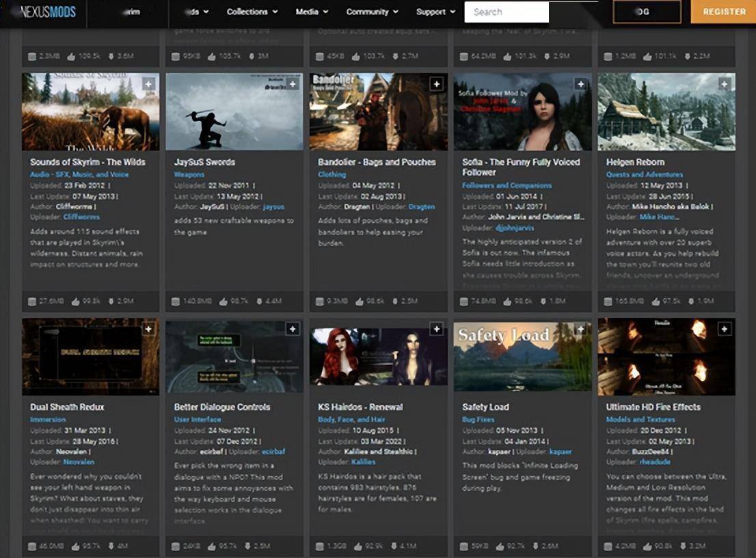Expand the Community dropdown menu

pos(372,12)
